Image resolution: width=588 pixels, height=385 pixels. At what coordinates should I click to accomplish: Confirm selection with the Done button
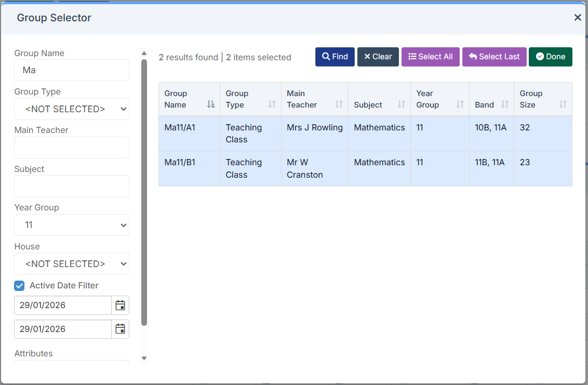pos(550,57)
